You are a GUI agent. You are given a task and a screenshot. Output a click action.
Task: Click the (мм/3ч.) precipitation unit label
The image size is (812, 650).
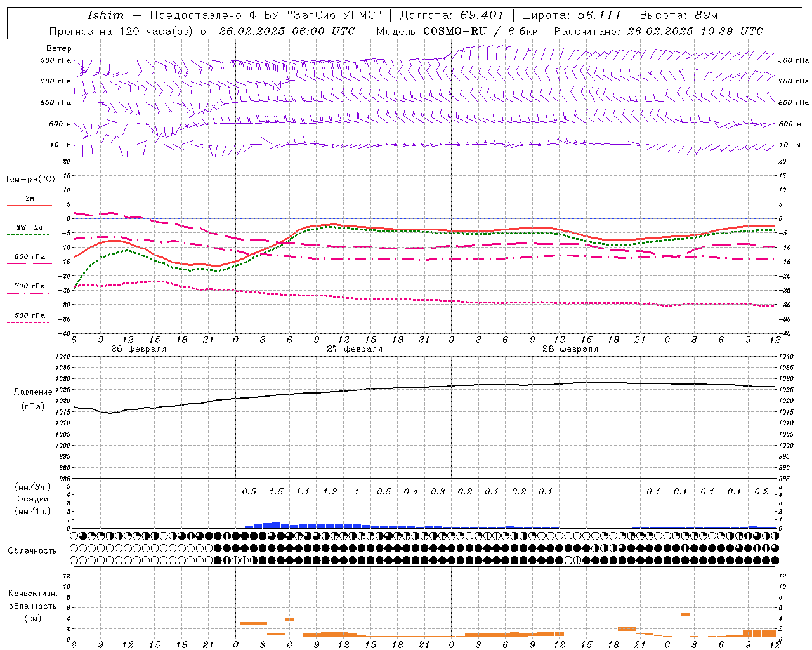[33, 487]
